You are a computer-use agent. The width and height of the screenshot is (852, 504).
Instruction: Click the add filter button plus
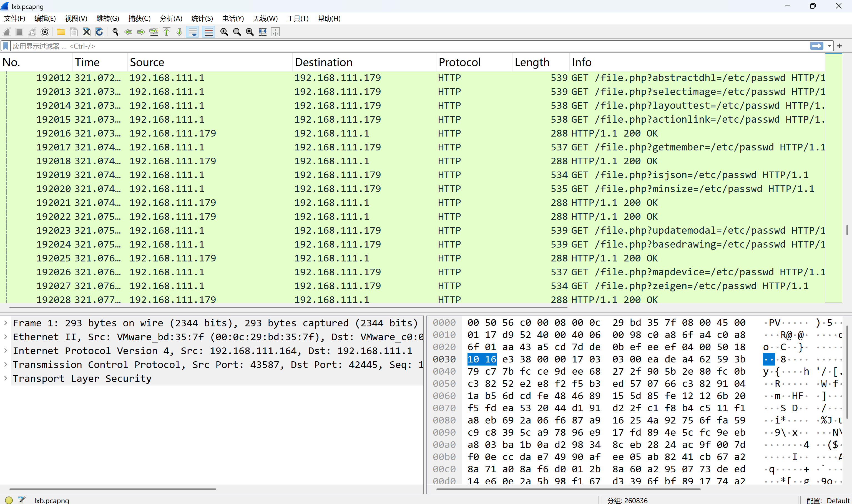pyautogui.click(x=840, y=46)
